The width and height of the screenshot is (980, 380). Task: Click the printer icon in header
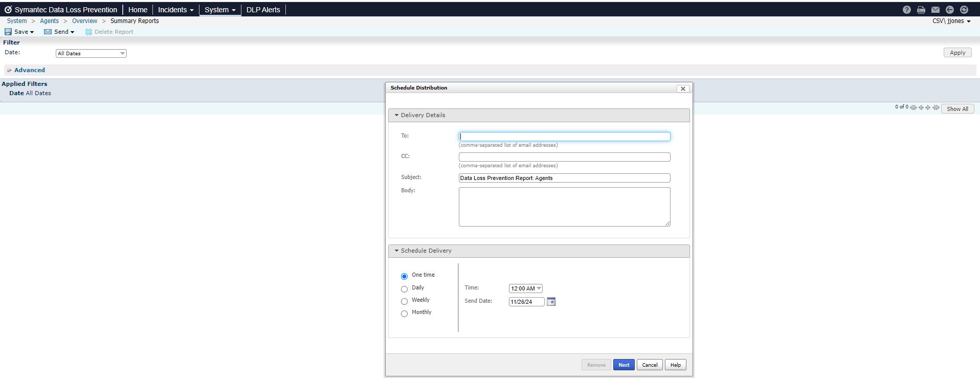tap(921, 10)
